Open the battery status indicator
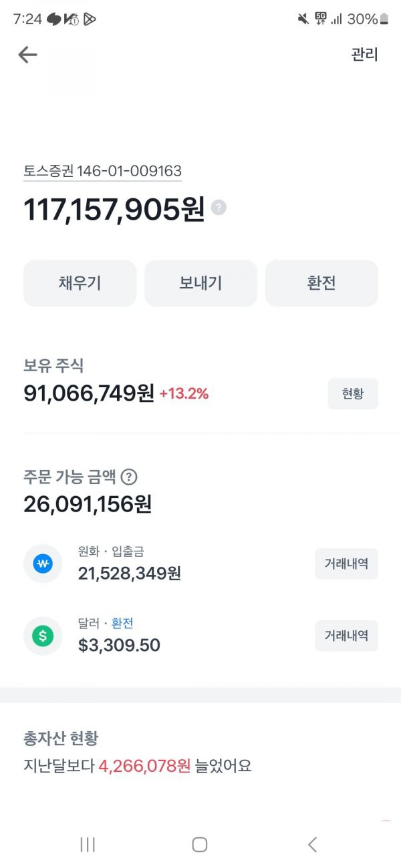This screenshot has width=401, height=868. pyautogui.click(x=384, y=19)
